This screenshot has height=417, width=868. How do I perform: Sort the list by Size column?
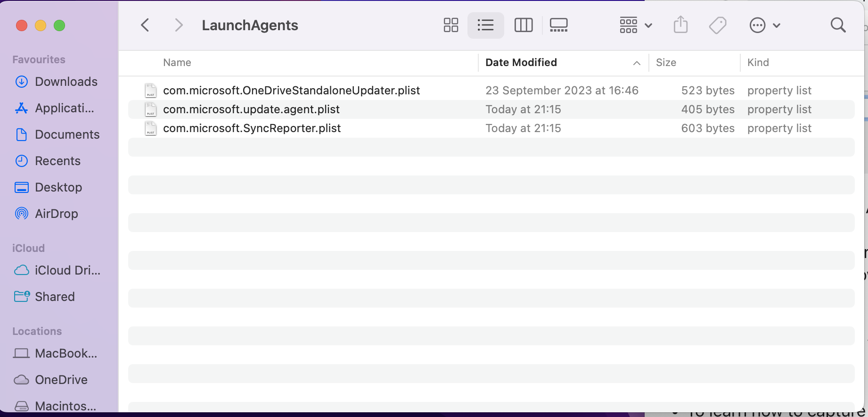pyautogui.click(x=666, y=63)
